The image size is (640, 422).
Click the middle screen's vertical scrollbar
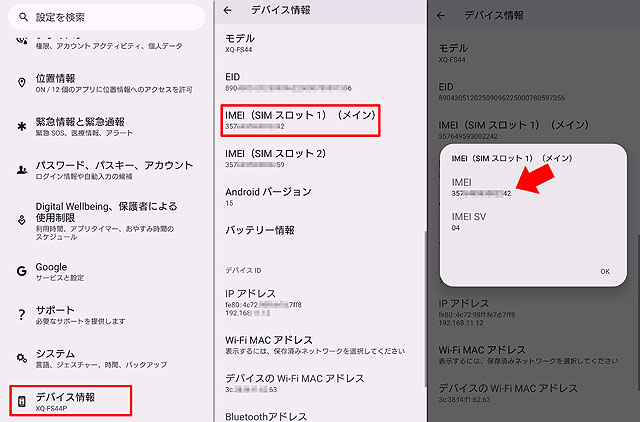pos(425,308)
